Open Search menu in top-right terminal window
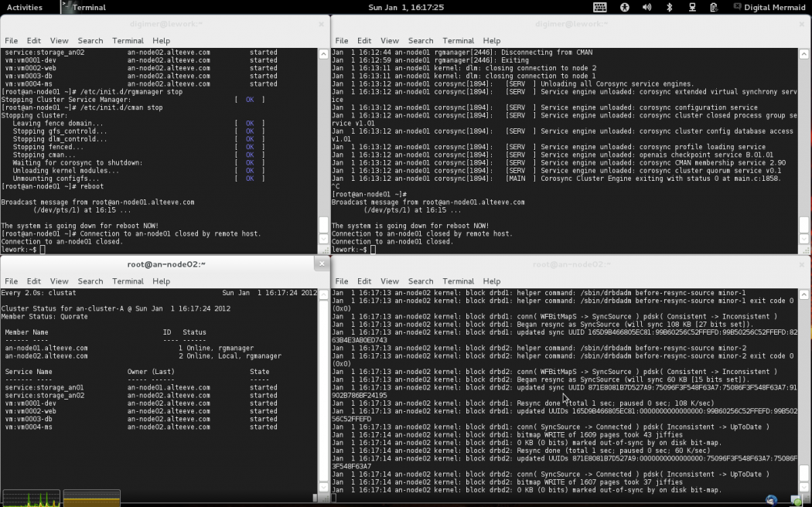Image resolution: width=812 pixels, height=507 pixels. click(x=421, y=40)
